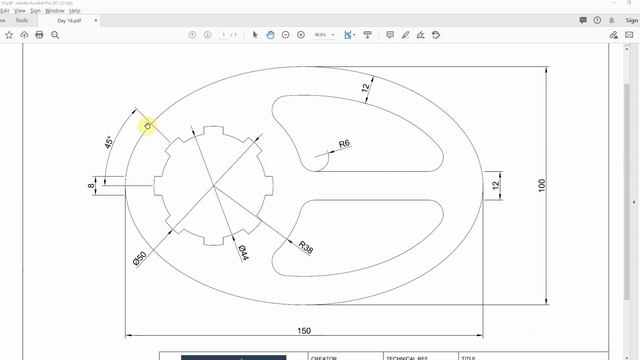This screenshot has width=640, height=360.
Task: Click the Sign In link
Action: [x=632, y=20]
